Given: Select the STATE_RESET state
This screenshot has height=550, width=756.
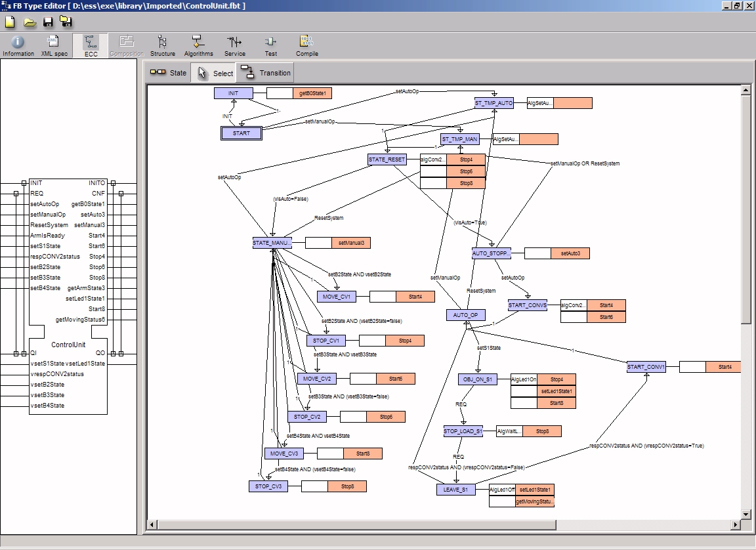Looking at the screenshot, I should (387, 159).
